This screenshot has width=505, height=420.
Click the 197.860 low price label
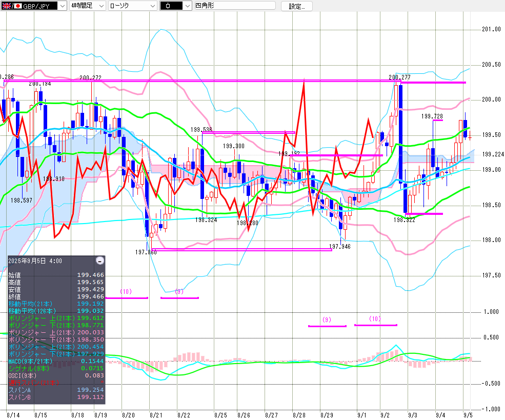tap(146, 252)
